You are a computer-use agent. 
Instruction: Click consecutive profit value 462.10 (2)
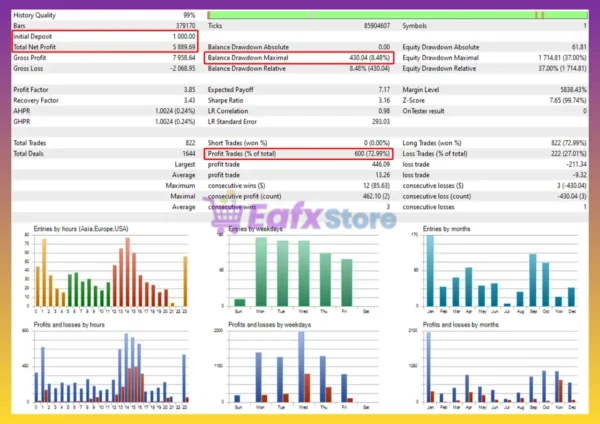376,196
